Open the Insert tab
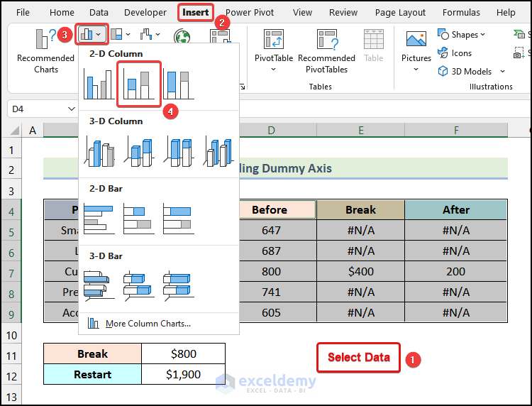Viewport: 532px width, 406px height. pyautogui.click(x=196, y=13)
